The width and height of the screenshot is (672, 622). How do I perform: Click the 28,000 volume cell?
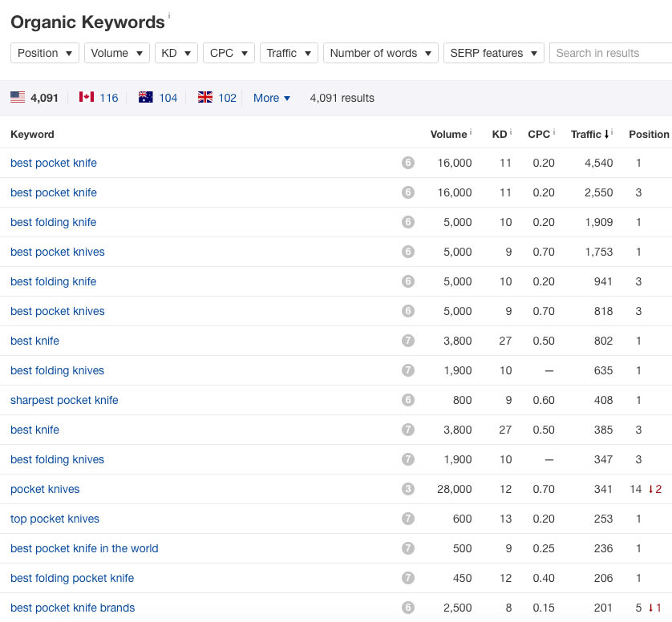(455, 489)
